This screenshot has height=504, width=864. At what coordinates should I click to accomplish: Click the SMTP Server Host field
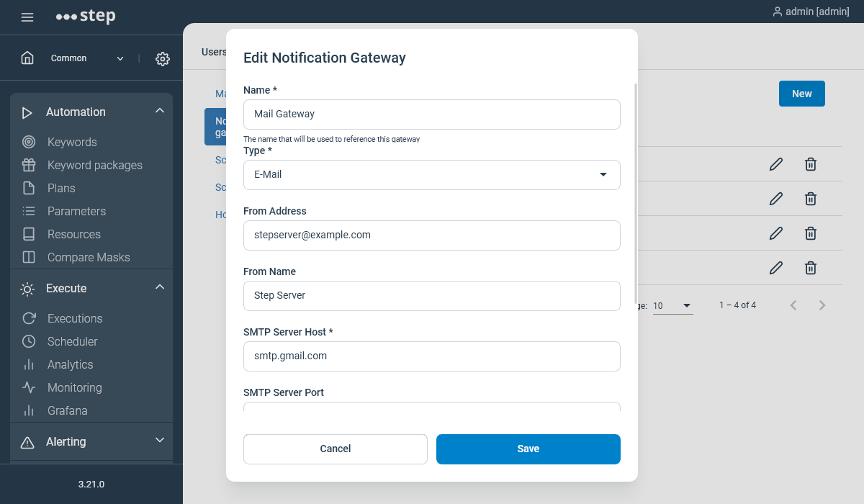432,356
